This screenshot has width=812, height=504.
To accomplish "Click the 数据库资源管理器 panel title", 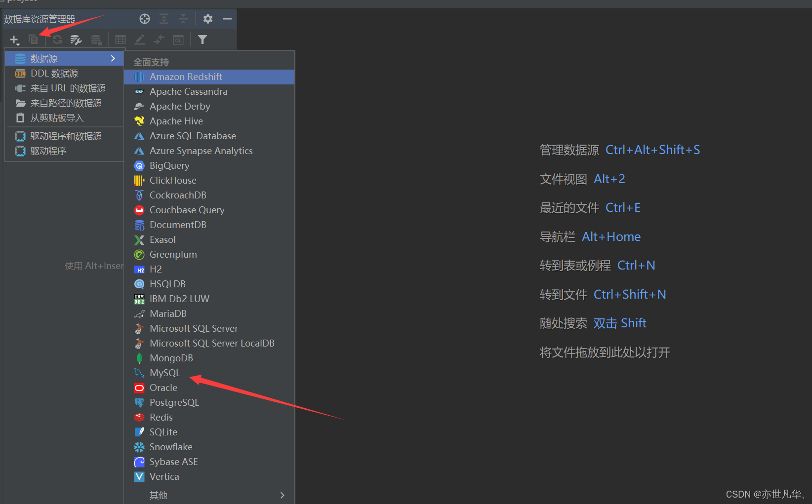I will [40, 19].
